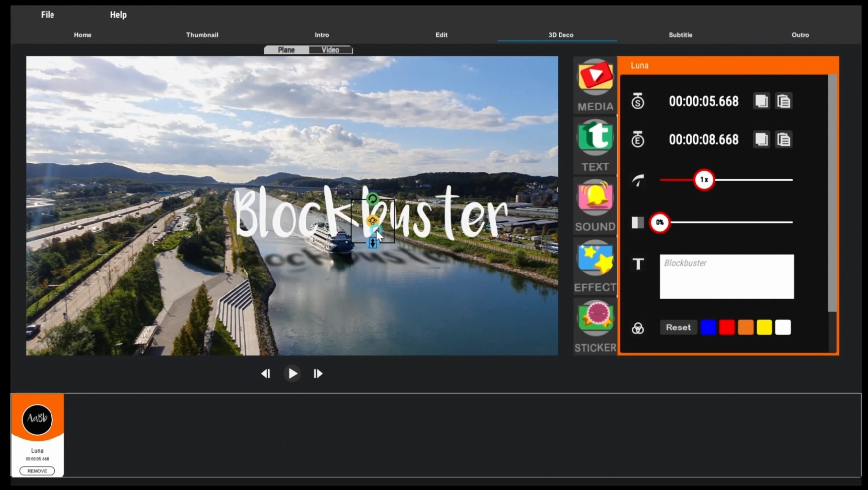Switch to the Thumbnail tab
Viewport: 868px width, 490px height.
point(202,35)
